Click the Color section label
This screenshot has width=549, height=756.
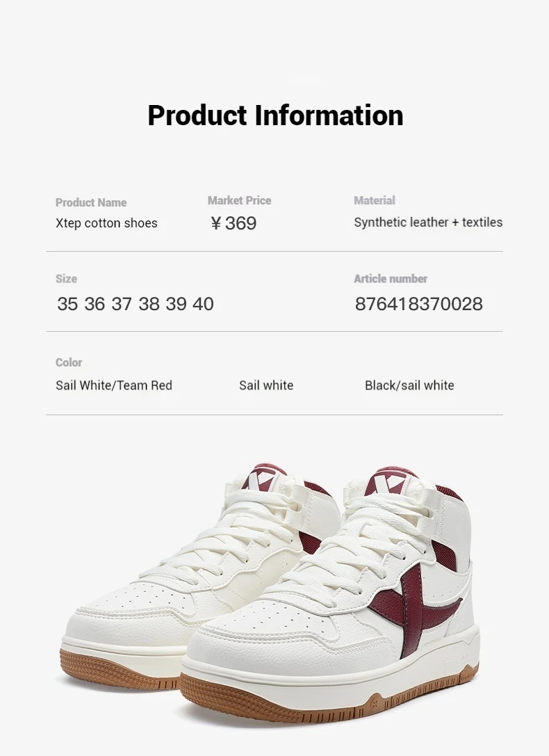coord(69,362)
